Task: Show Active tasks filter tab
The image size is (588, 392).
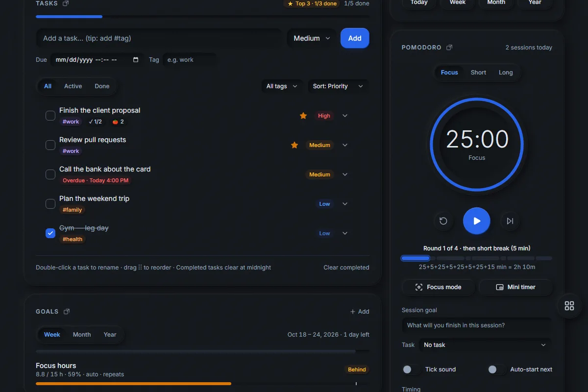Action: tap(73, 86)
